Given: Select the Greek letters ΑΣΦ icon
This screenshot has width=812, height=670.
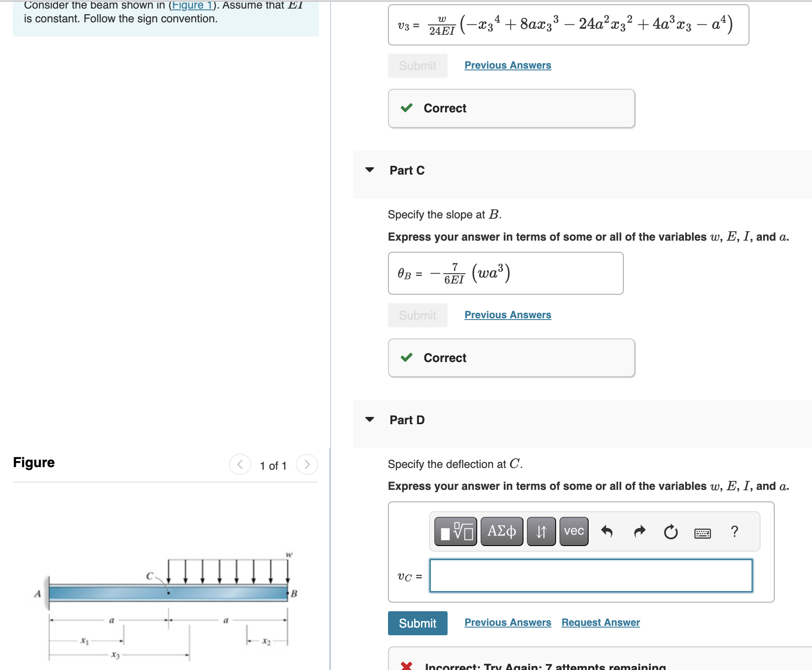Looking at the screenshot, I should [x=501, y=531].
